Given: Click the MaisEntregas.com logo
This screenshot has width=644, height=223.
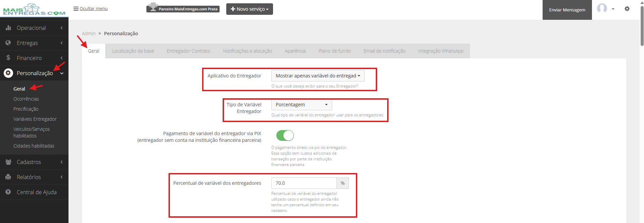Looking at the screenshot, I should [34, 9].
